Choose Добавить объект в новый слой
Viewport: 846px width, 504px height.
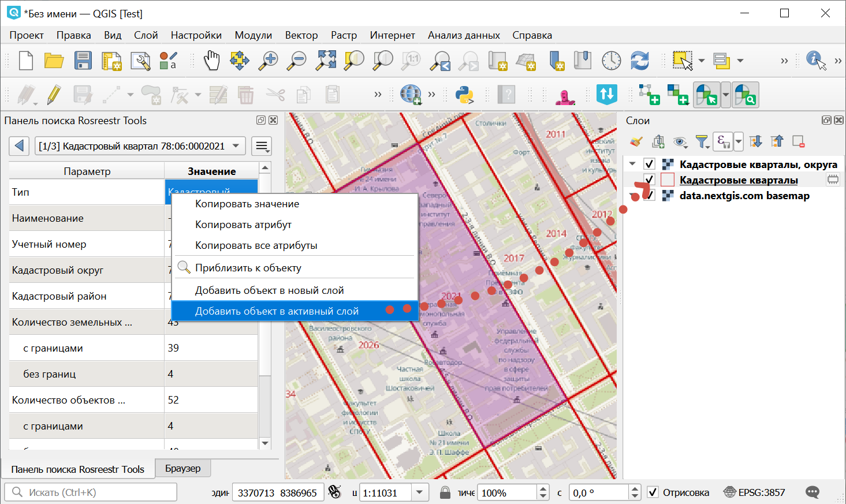click(295, 290)
